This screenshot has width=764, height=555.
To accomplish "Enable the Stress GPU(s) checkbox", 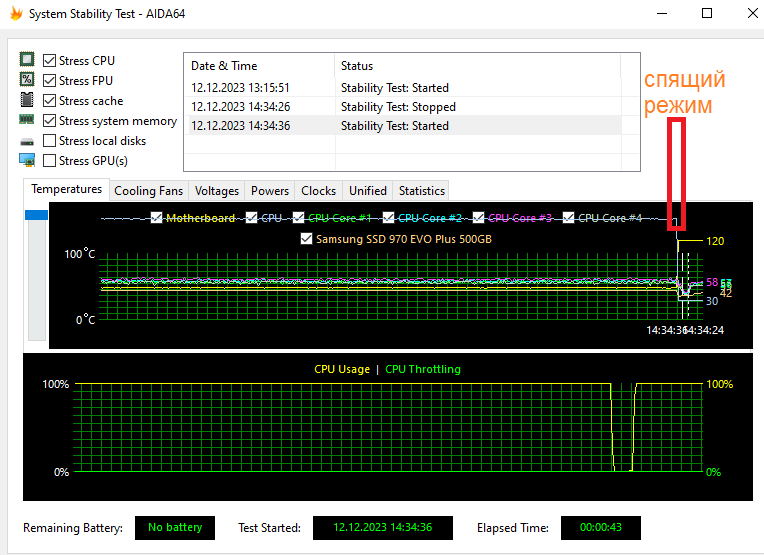I will [49, 160].
